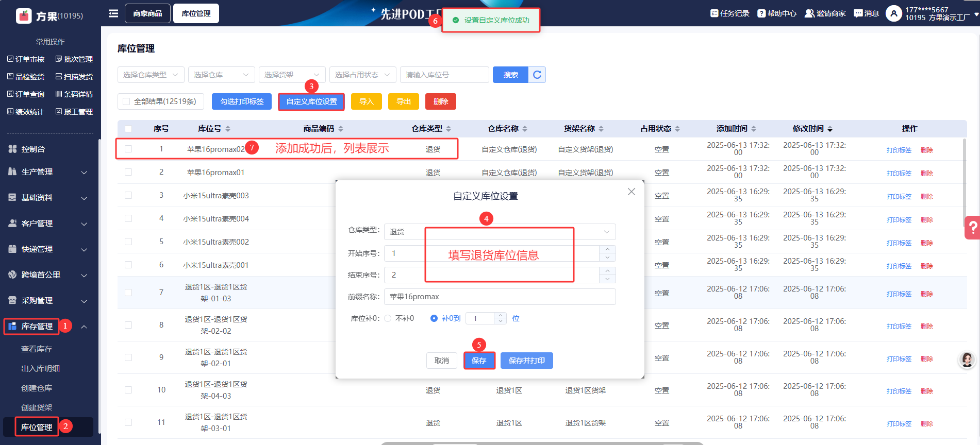Image resolution: width=980 pixels, height=445 pixels.
Task: Select the '不补0' radio option
Action: tap(388, 318)
